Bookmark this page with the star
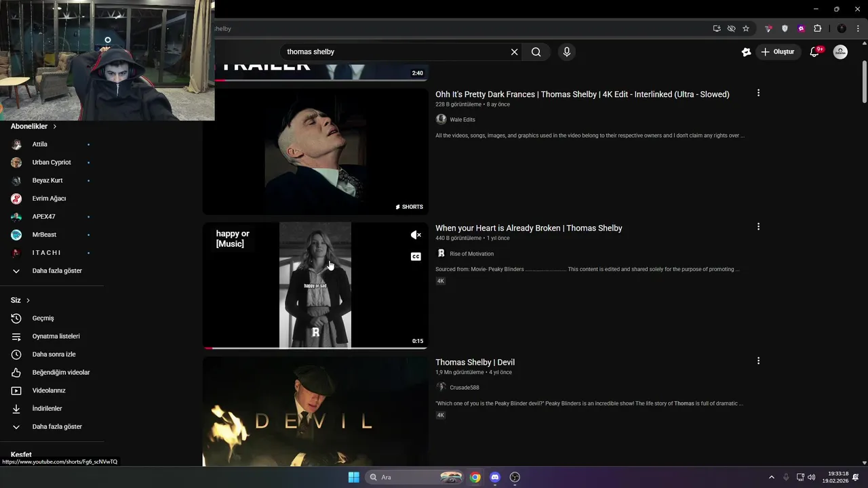 746,28
